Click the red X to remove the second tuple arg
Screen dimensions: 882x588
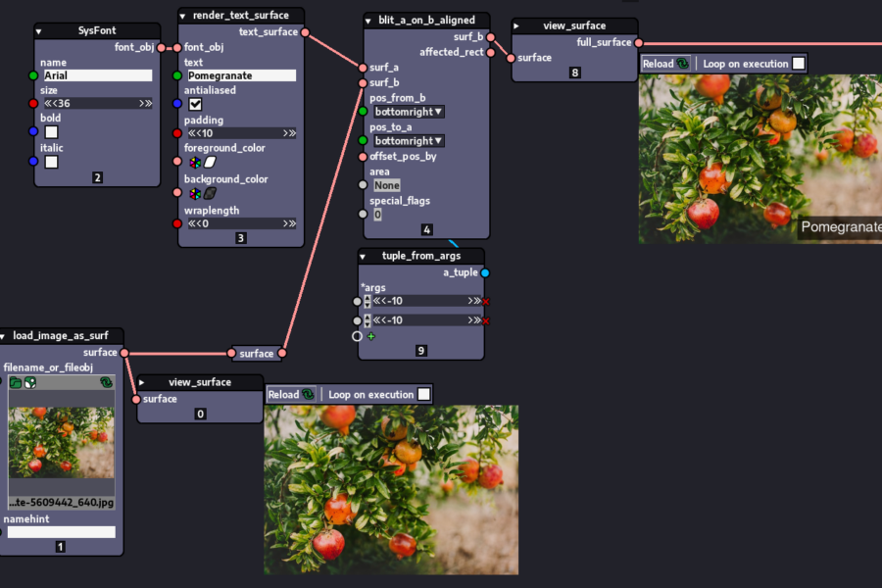[x=484, y=320]
